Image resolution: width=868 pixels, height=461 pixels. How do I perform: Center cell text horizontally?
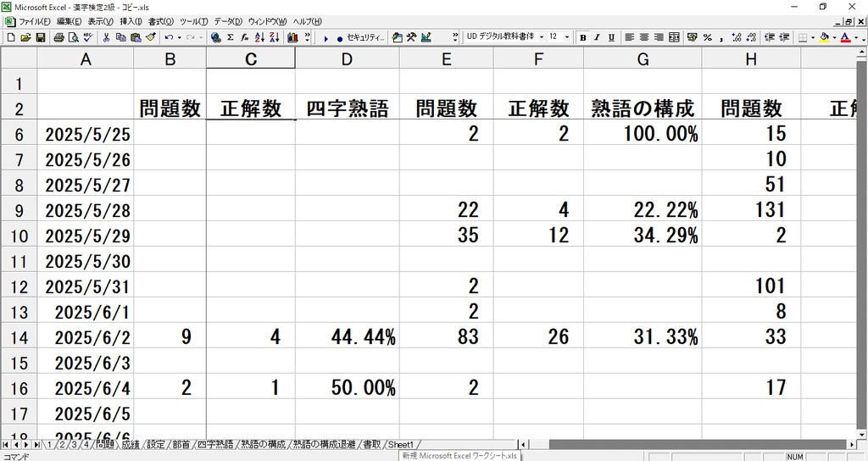[x=644, y=37]
